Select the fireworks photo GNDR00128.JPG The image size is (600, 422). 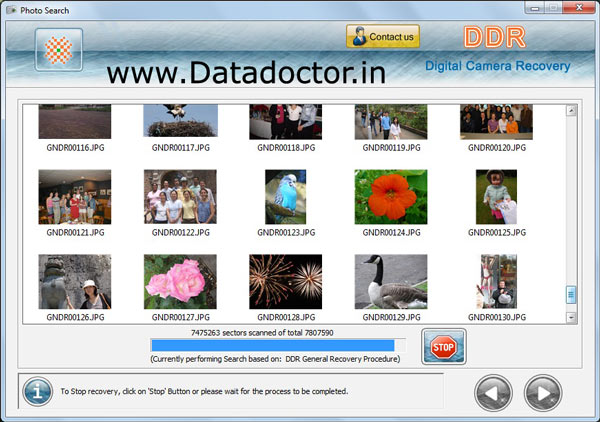coord(285,282)
